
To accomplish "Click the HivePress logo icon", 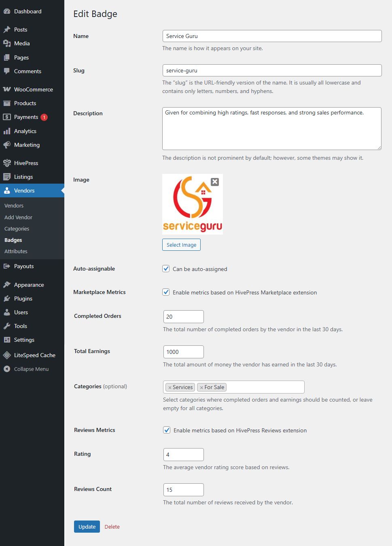I will 7,163.
